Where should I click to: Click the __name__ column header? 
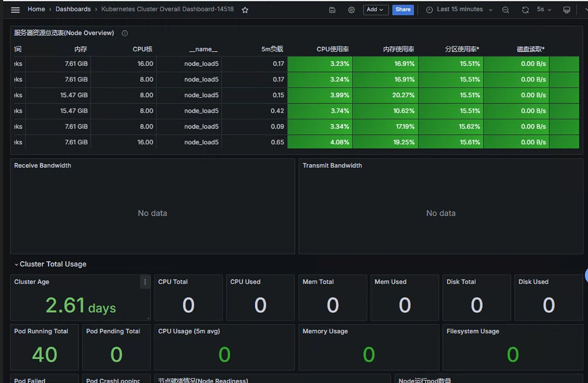point(203,49)
